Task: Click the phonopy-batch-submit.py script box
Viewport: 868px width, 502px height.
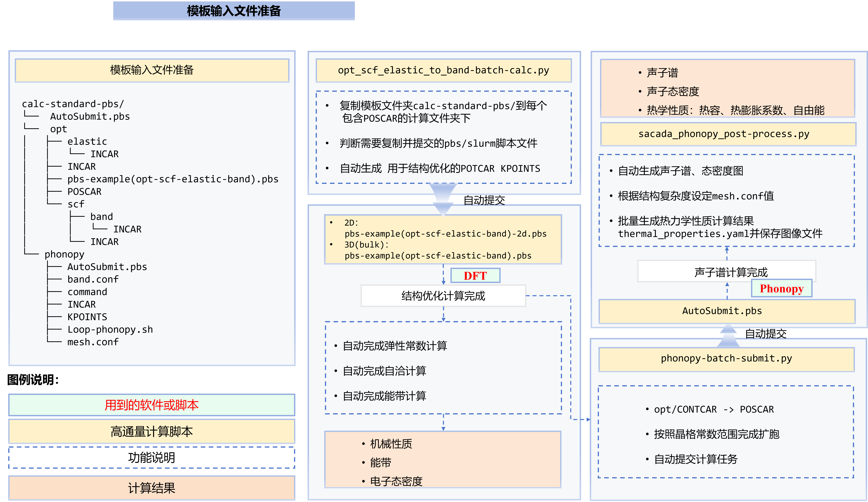Action: pos(727,359)
